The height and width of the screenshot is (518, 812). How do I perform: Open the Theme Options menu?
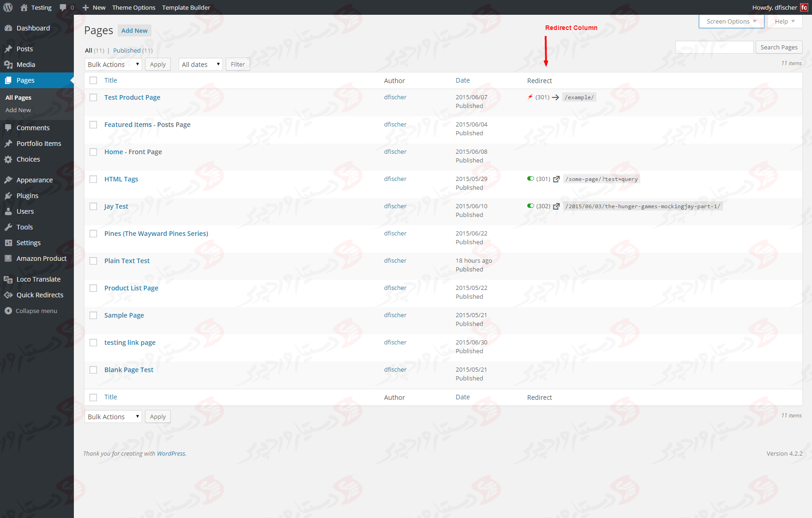(133, 7)
